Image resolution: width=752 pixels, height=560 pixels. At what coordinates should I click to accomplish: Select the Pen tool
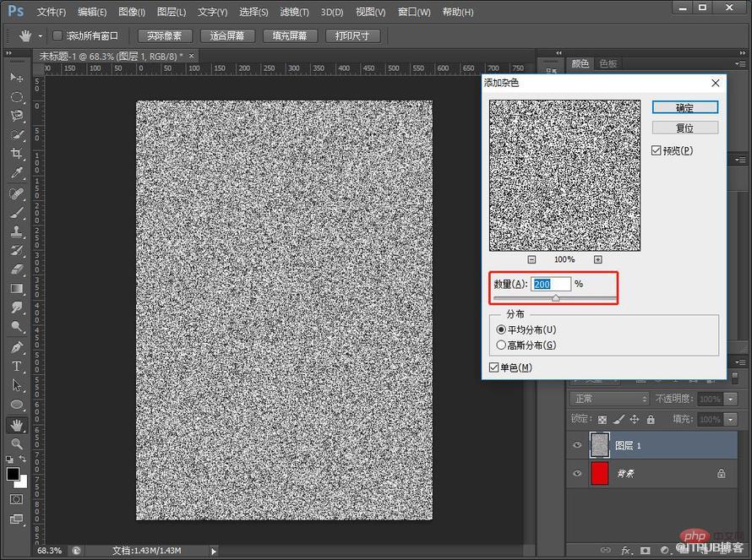coord(17,347)
